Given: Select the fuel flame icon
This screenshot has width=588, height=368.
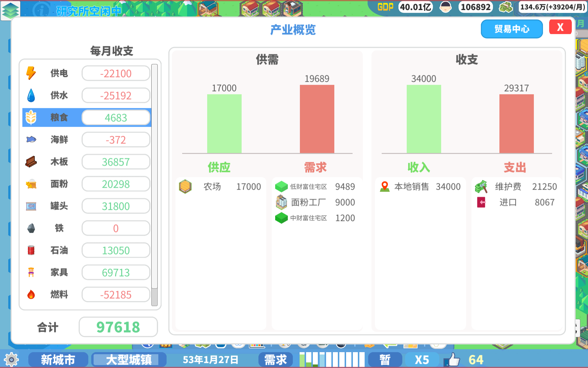Looking at the screenshot, I should pos(31,294).
